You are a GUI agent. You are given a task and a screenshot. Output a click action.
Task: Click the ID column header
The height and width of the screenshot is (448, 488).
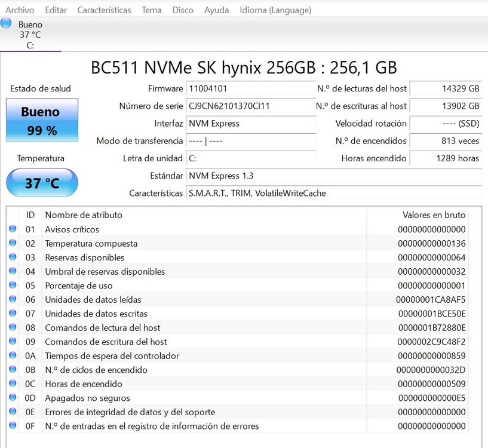(x=30, y=215)
